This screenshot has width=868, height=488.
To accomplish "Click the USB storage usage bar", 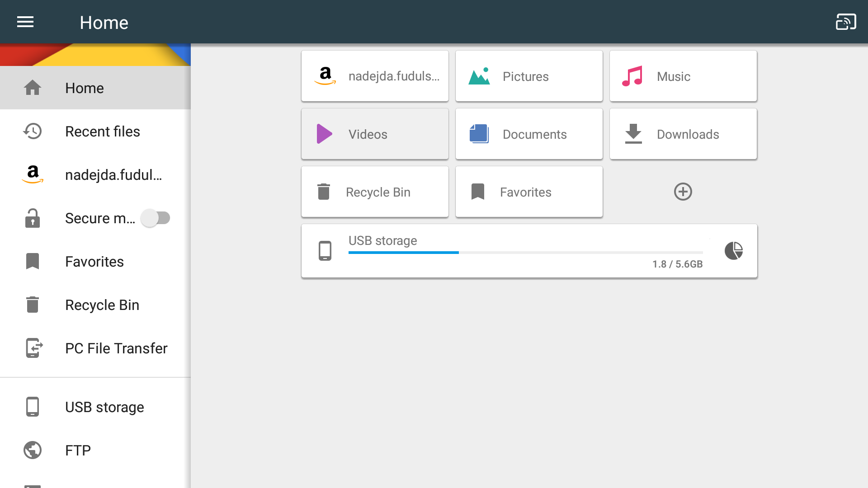I will coord(524,253).
